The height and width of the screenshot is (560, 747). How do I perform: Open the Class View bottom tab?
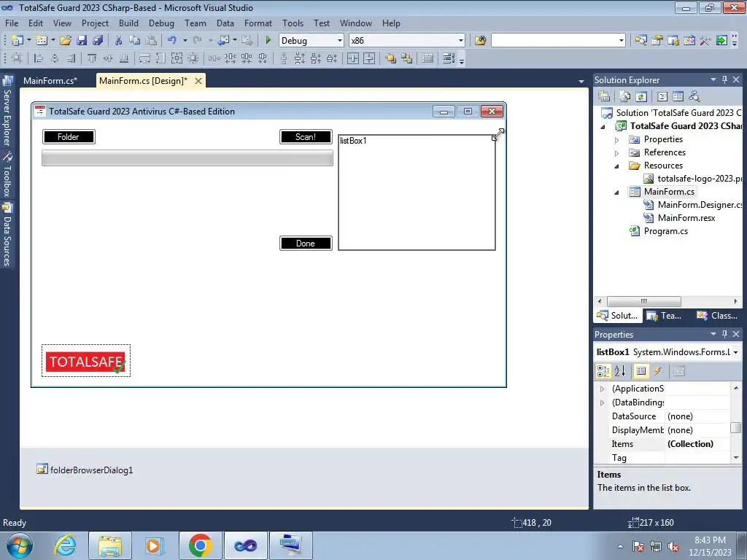pyautogui.click(x=718, y=316)
